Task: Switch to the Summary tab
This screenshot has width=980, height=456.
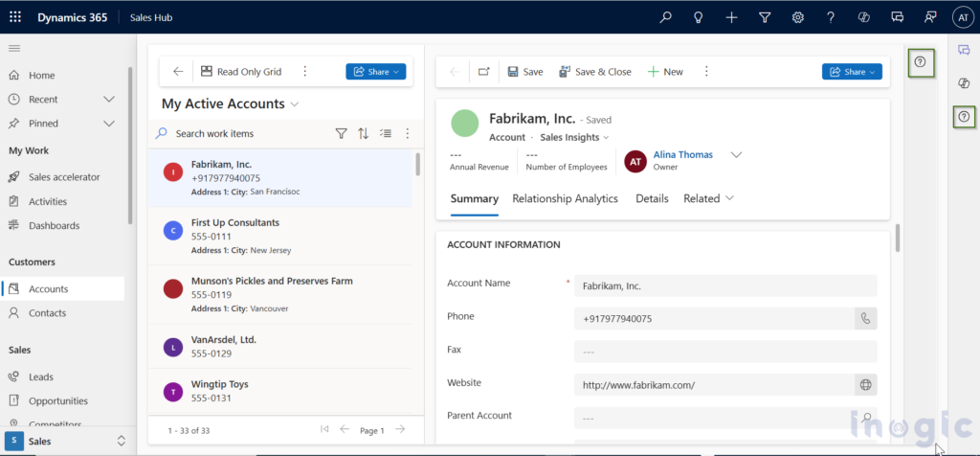Action: (475, 199)
